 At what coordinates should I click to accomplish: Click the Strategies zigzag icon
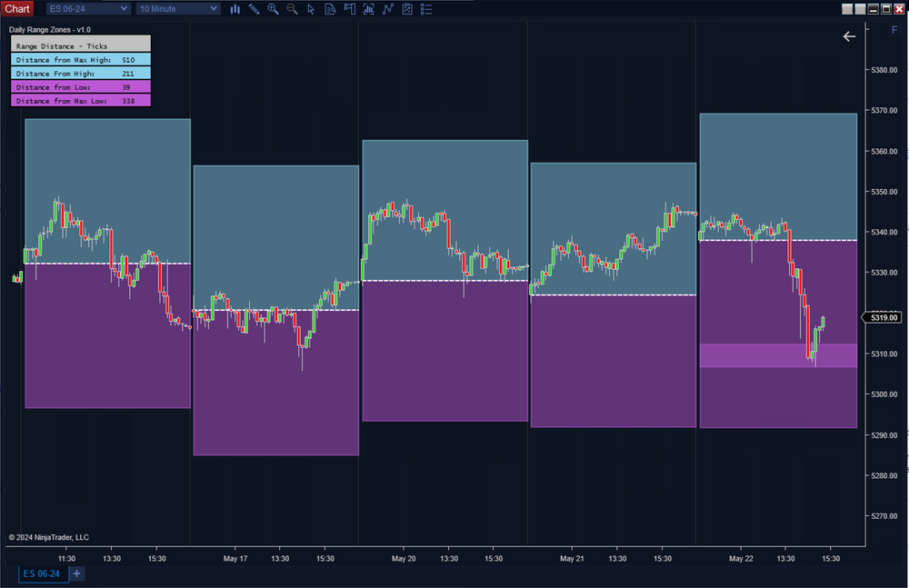[389, 8]
